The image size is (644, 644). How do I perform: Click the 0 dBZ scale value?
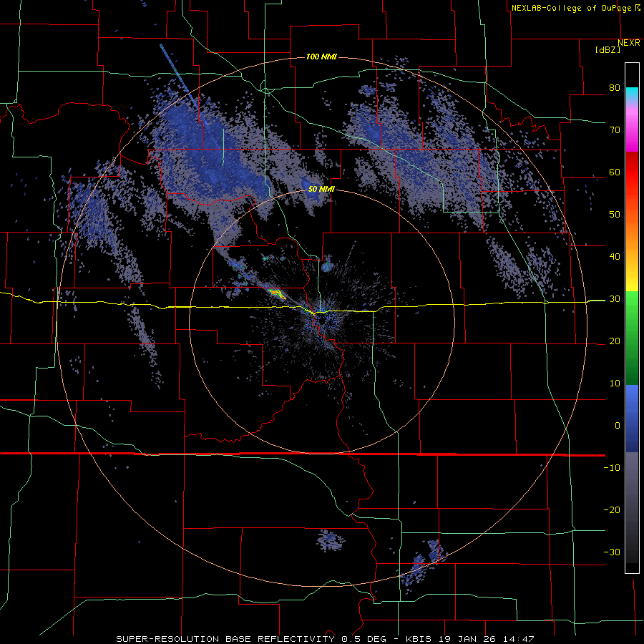click(618, 426)
